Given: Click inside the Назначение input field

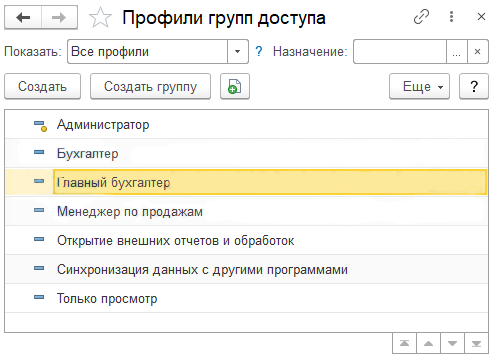Looking at the screenshot, I should 400,52.
